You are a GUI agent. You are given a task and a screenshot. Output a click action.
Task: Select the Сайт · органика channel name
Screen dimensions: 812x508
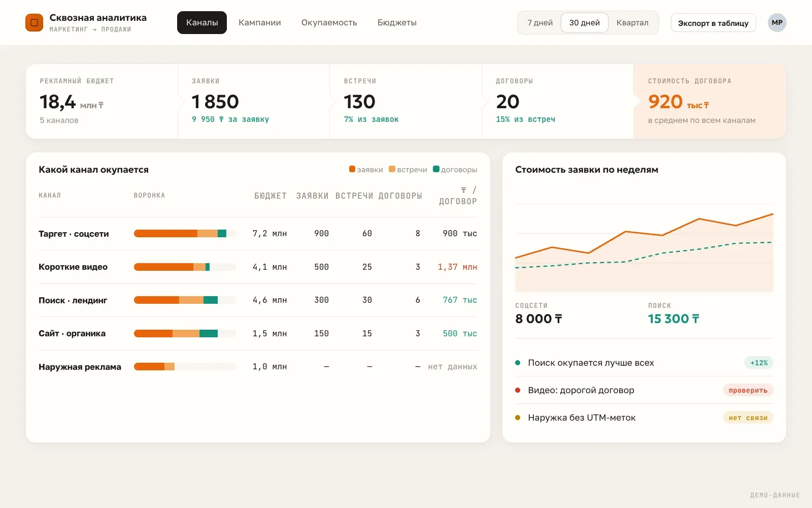(x=72, y=333)
